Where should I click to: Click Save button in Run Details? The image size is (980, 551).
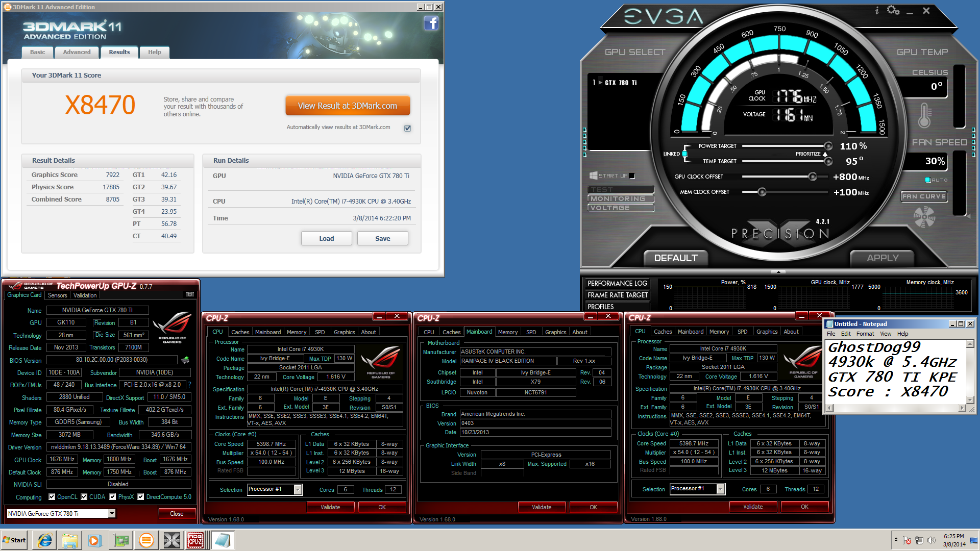[383, 238]
